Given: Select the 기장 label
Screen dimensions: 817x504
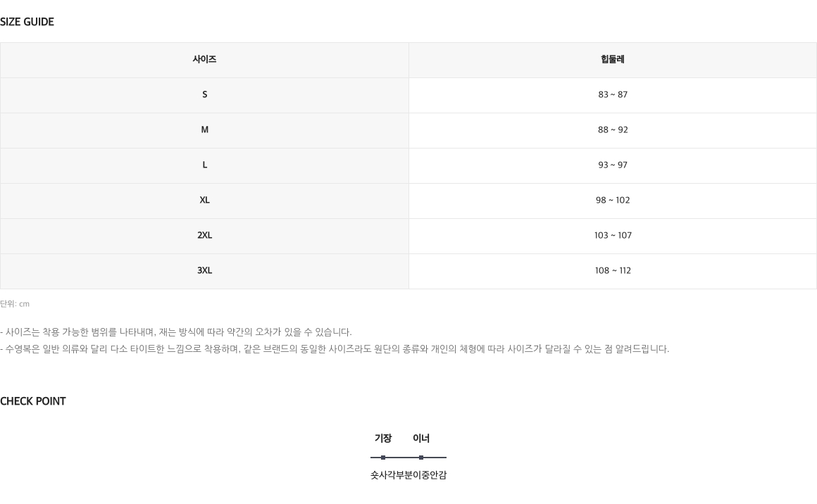Looking at the screenshot, I should click(x=383, y=439).
